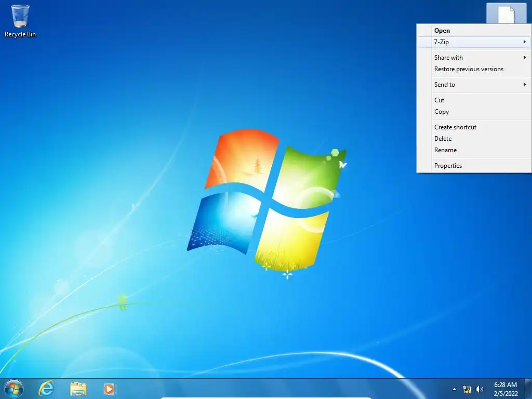
Task: Open the clock showing 6:28 AM
Action: point(506,389)
